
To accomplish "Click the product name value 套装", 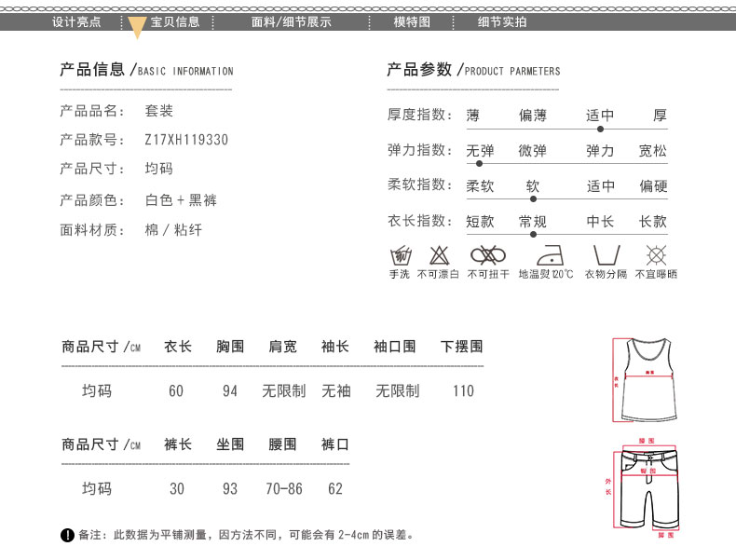I will 159,111.
